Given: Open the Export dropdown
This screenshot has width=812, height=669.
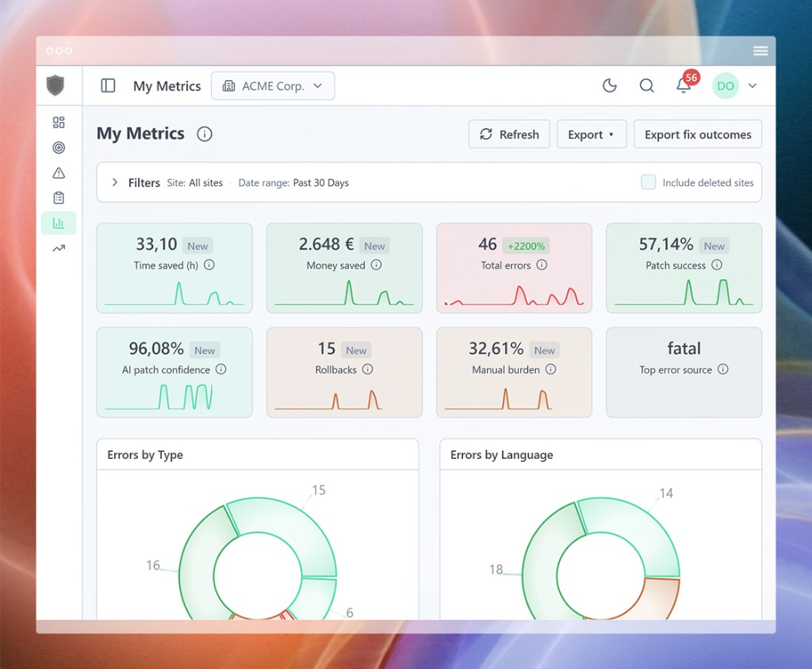Looking at the screenshot, I should [x=592, y=135].
